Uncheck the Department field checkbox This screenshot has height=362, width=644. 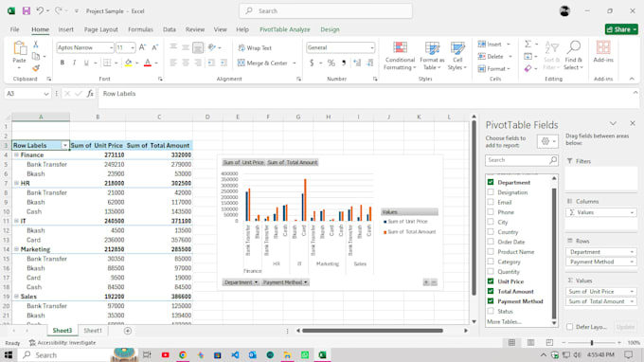(491, 182)
